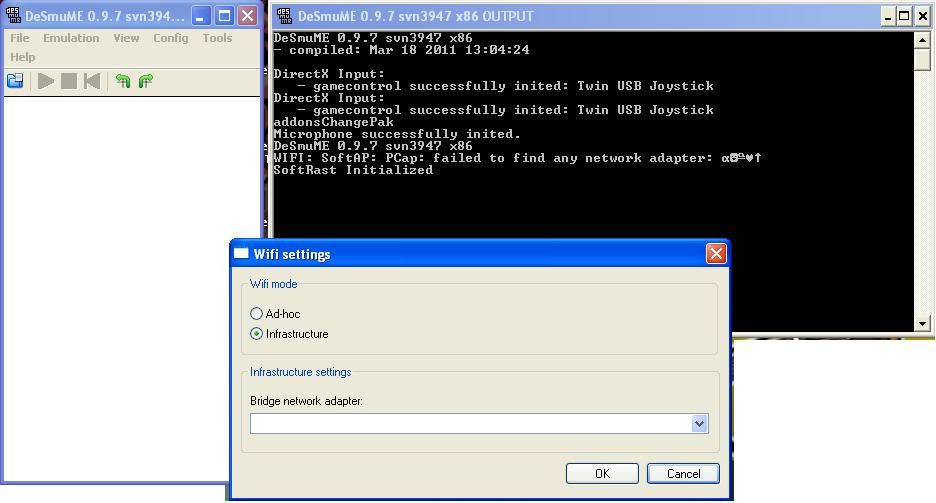Minimize the OUTPUT console window
This screenshot has height=503, width=936.
tap(888, 16)
